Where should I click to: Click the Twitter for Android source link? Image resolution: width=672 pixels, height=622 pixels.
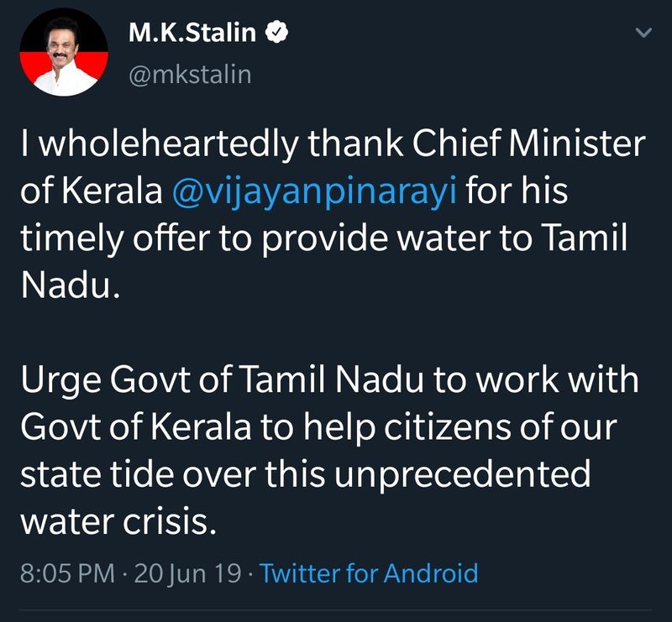pyautogui.click(x=369, y=573)
